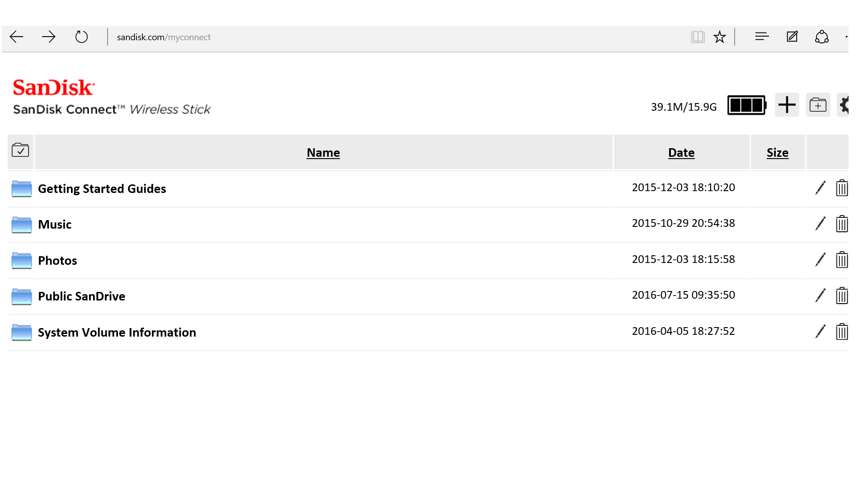Viewport: 868px width, 488px height.
Task: Add page to favorites star
Action: [x=719, y=37]
